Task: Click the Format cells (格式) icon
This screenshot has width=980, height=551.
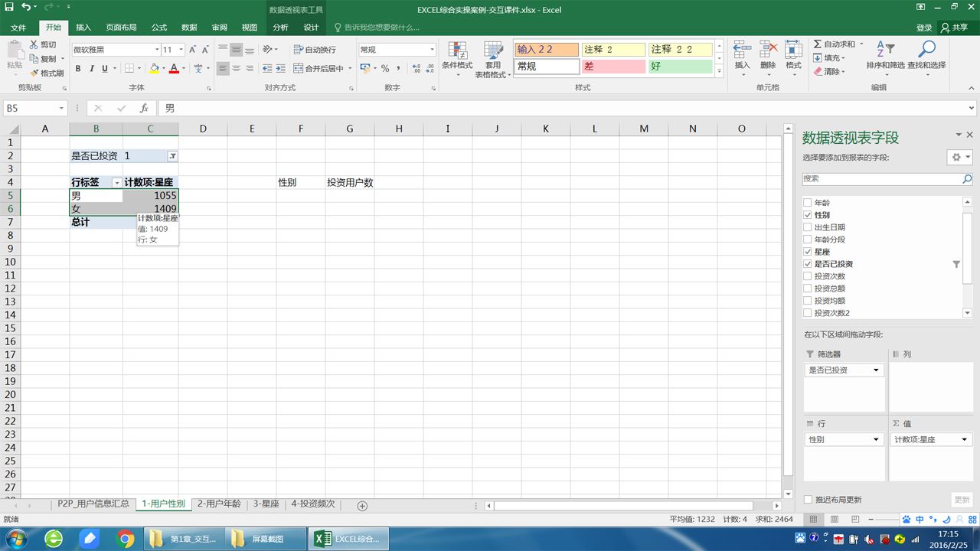Action: click(793, 51)
